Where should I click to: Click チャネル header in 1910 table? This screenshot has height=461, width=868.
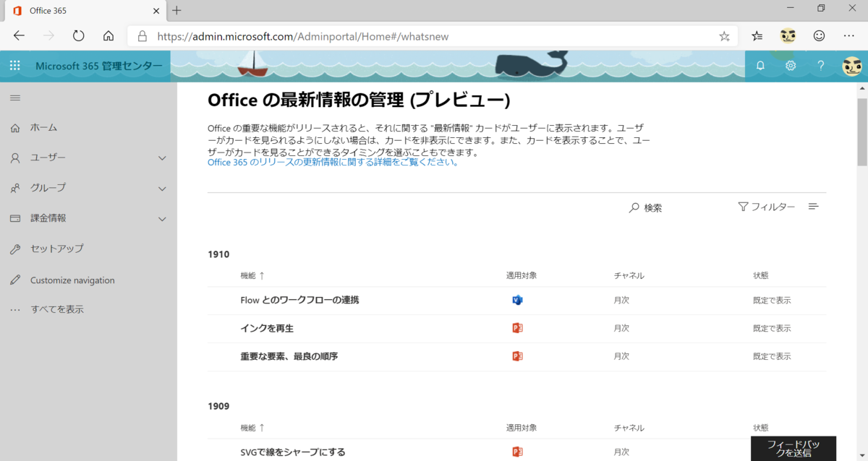[629, 275]
